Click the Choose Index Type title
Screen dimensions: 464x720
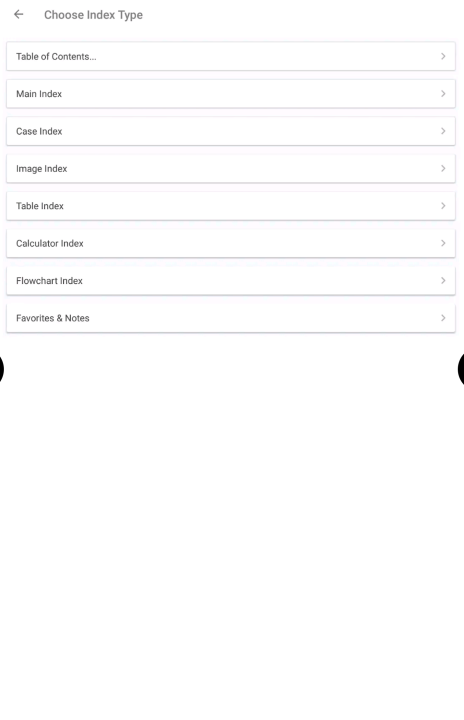93,15
